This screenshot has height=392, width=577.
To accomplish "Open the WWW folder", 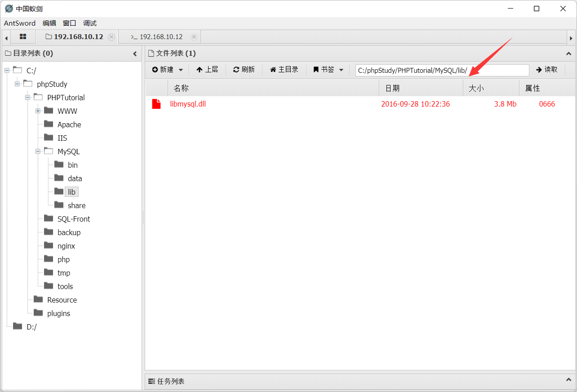I will pos(61,111).
